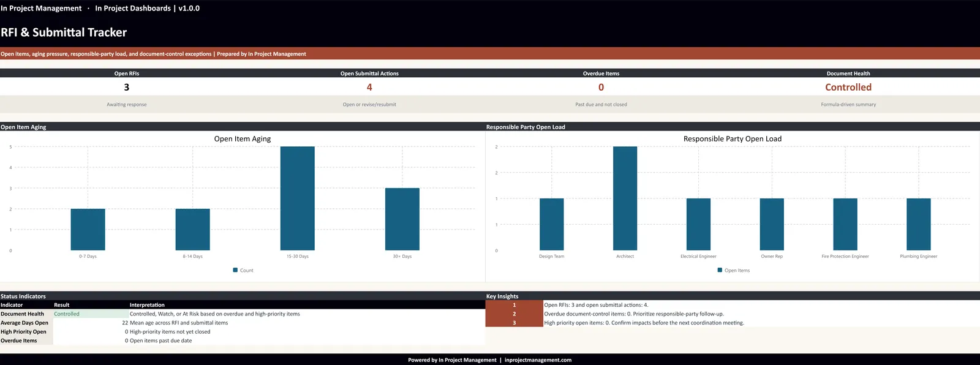Viewport: 980px width, 365px height.
Task: Click the Fire Protection Engineer bar
Action: (x=845, y=224)
